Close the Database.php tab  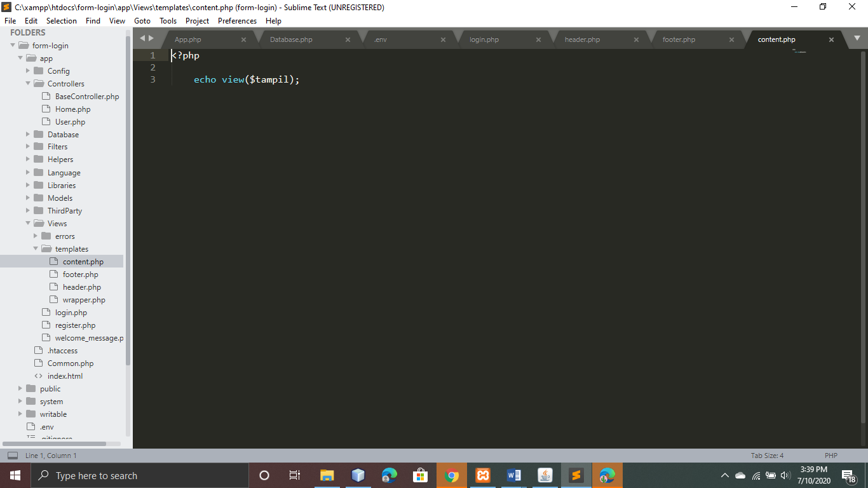(348, 39)
